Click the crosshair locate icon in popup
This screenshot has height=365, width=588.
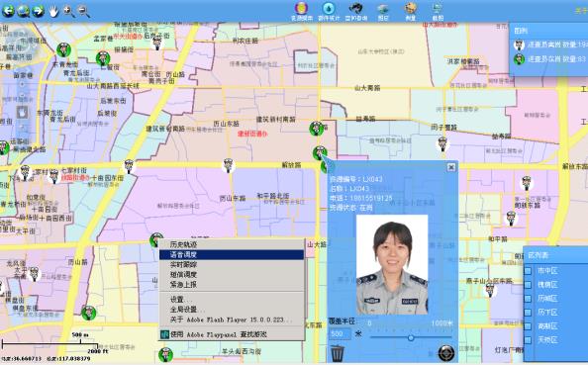[x=446, y=352]
